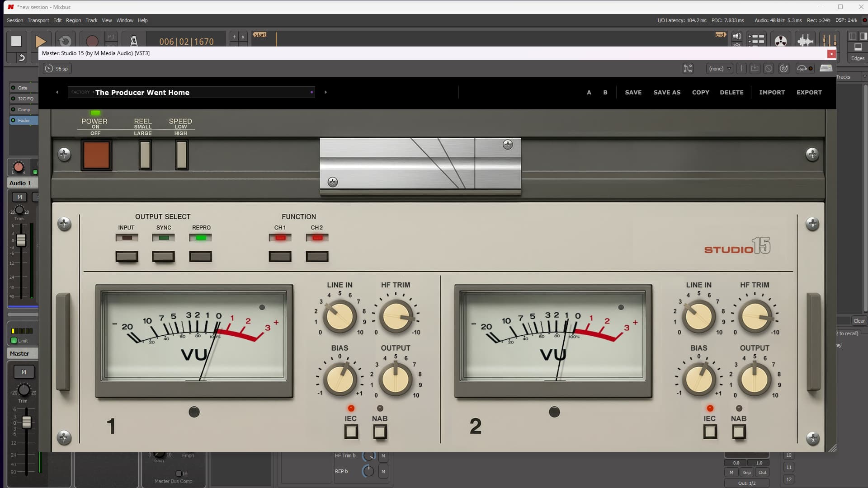
Task: Select NAB equalization on channel 1
Action: click(x=380, y=432)
